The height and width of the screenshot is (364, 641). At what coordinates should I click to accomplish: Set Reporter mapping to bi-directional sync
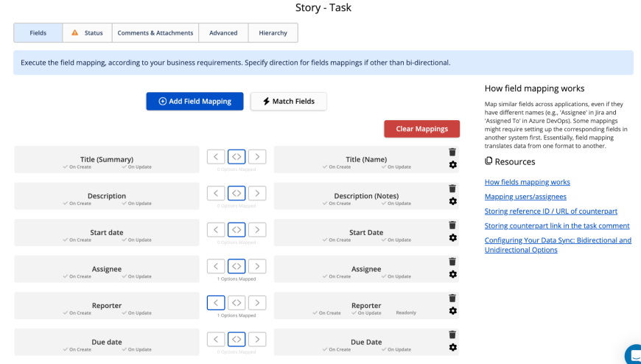tap(236, 302)
